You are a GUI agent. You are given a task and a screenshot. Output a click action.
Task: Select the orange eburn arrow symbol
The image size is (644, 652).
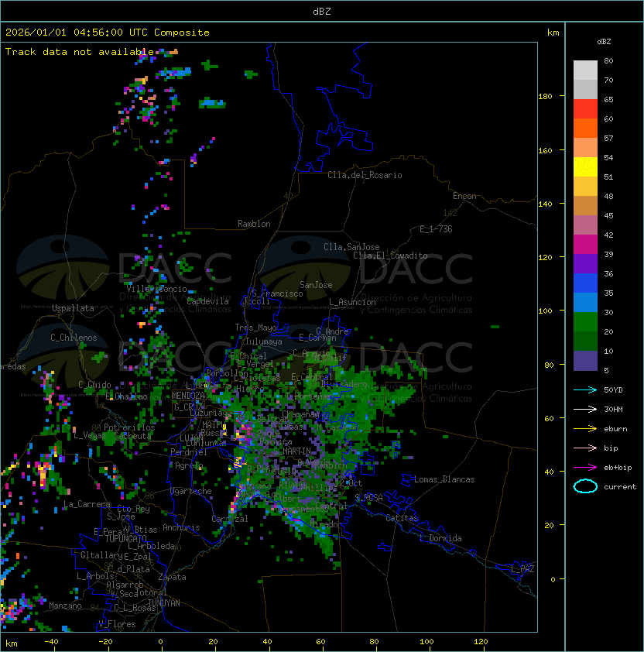[585, 428]
